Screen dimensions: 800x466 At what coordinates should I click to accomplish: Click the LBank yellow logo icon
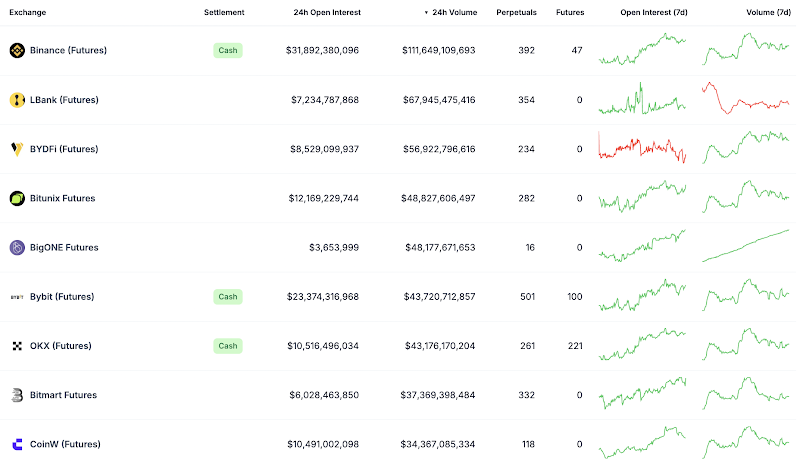17,100
